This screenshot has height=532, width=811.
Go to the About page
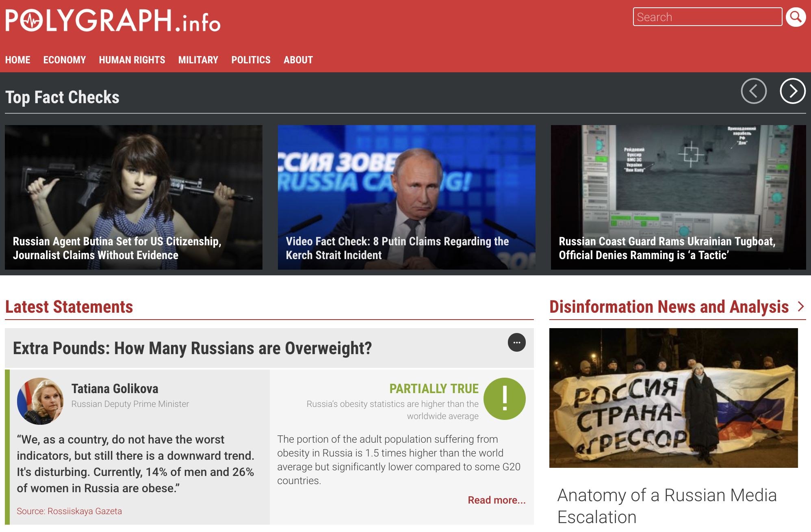click(x=298, y=60)
